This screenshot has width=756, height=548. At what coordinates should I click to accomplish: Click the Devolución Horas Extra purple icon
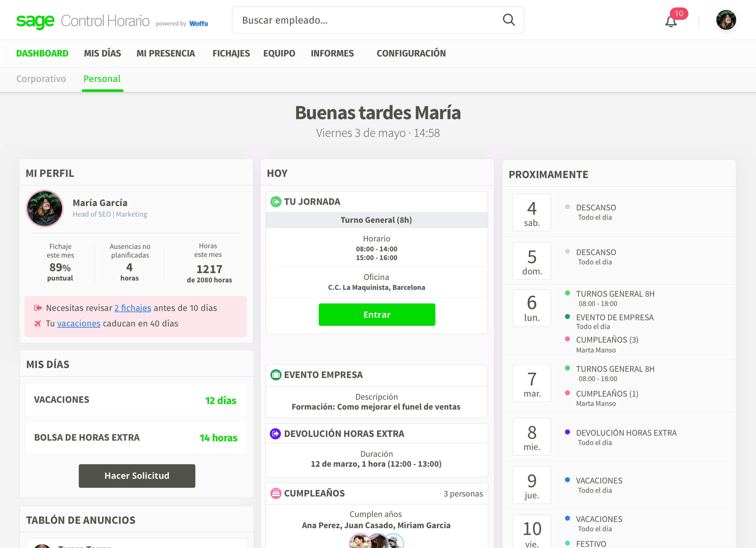point(275,433)
